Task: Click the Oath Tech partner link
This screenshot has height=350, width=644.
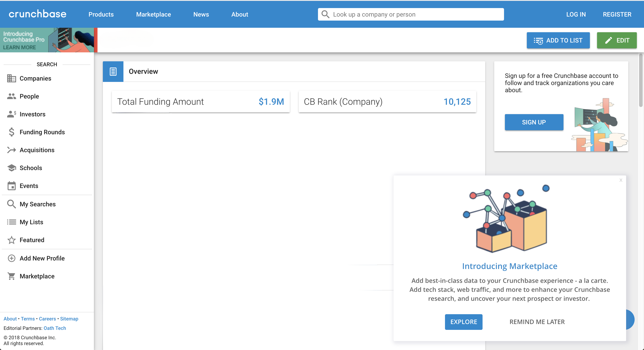Action: coord(55,328)
